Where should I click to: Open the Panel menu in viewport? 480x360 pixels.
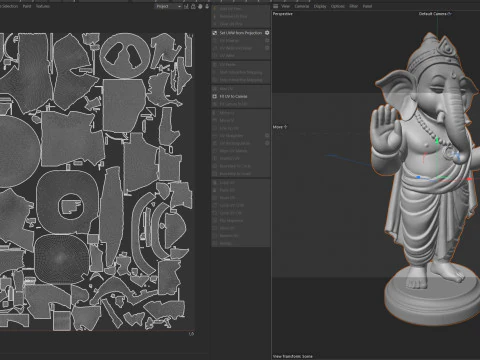coord(367,6)
